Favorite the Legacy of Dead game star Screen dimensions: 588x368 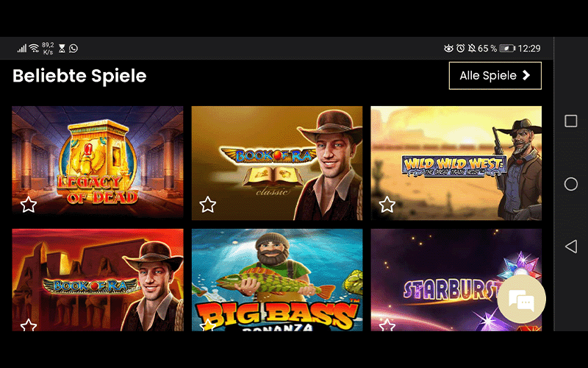click(29, 205)
